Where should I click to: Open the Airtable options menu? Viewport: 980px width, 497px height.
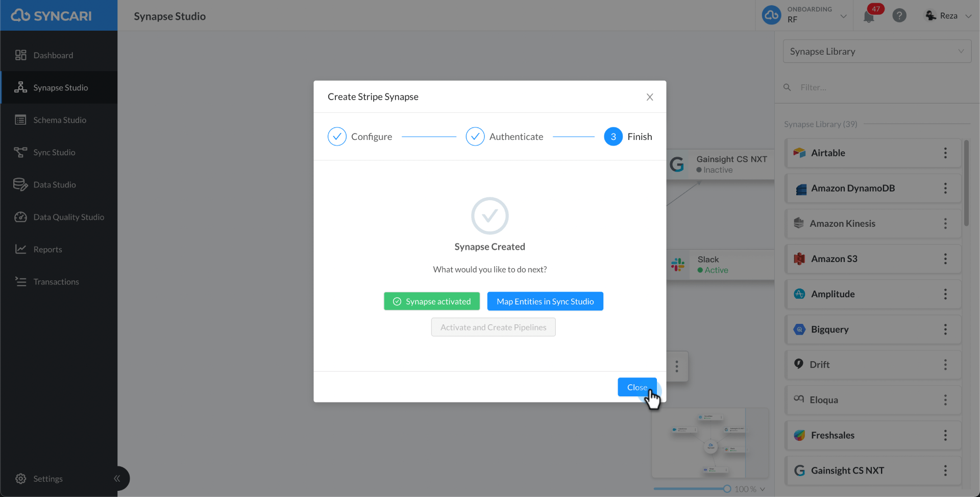click(x=945, y=153)
